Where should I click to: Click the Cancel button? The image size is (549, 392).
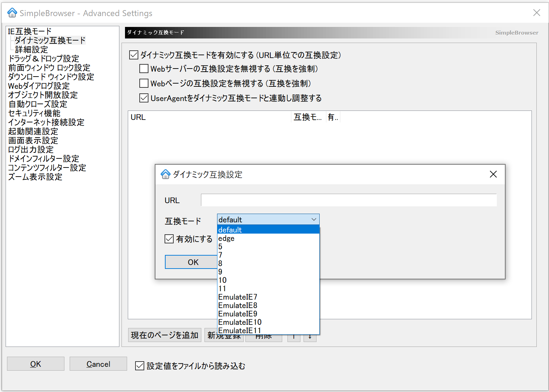98,364
